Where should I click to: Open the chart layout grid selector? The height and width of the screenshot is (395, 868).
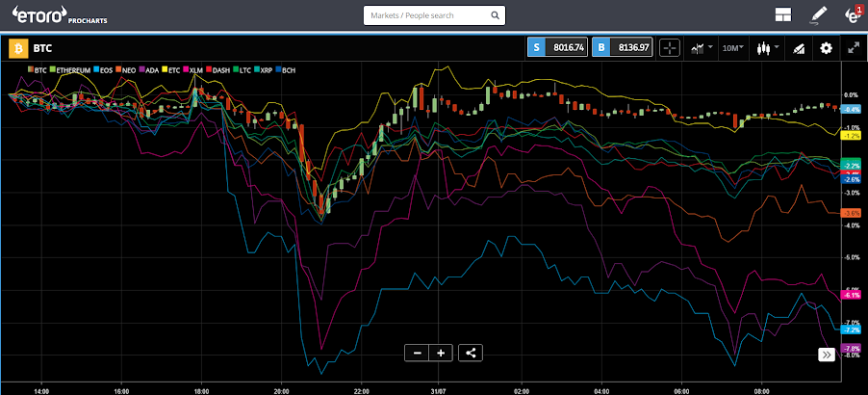[x=782, y=15]
